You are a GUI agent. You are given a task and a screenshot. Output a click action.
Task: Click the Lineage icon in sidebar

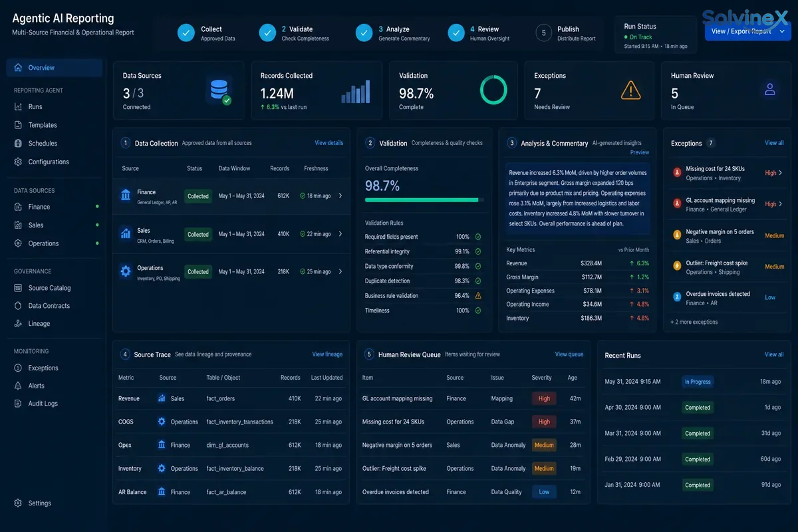(x=18, y=324)
